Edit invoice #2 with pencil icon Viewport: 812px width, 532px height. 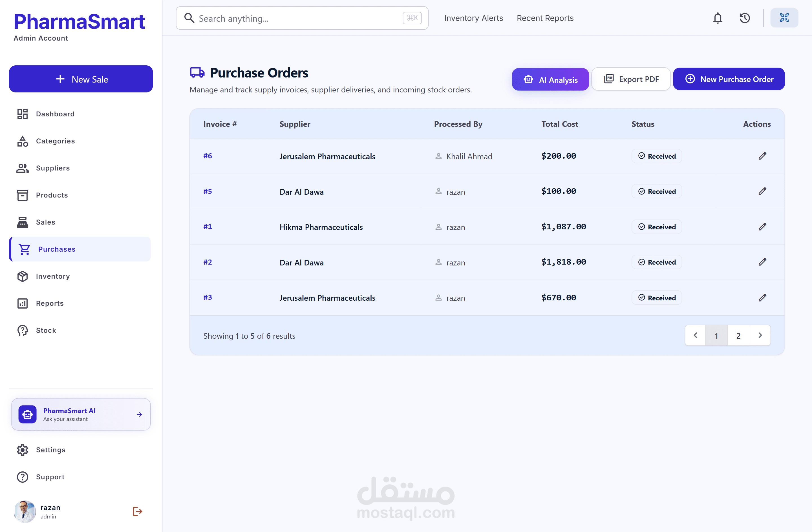pos(762,262)
